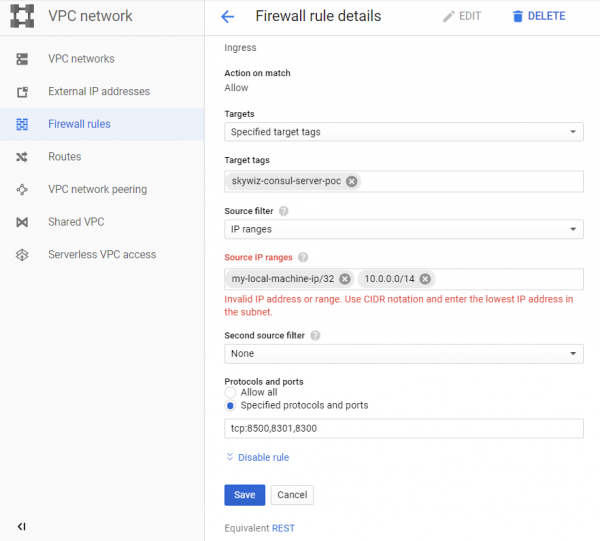Click the back arrow icon
600x541 pixels.
tap(228, 17)
